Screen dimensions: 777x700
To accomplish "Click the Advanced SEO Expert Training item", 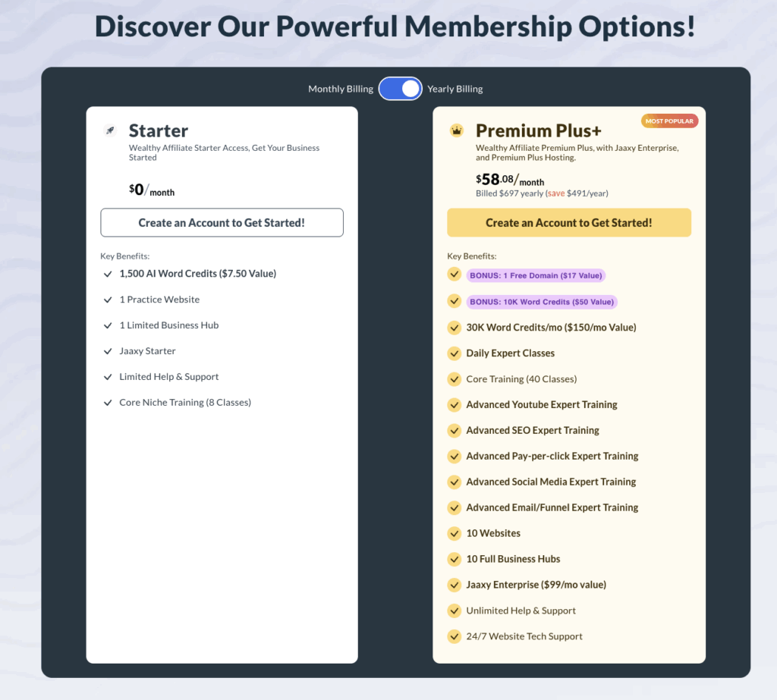I will pyautogui.click(x=533, y=430).
